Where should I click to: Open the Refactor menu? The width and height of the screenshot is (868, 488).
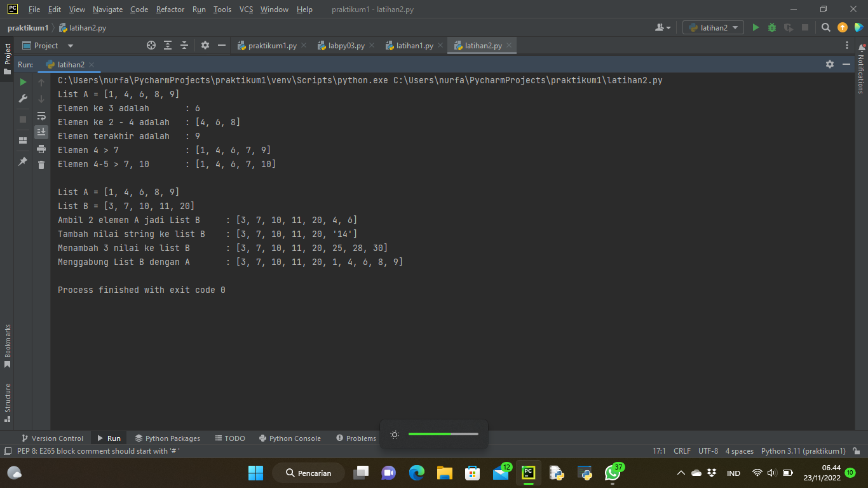(x=170, y=10)
